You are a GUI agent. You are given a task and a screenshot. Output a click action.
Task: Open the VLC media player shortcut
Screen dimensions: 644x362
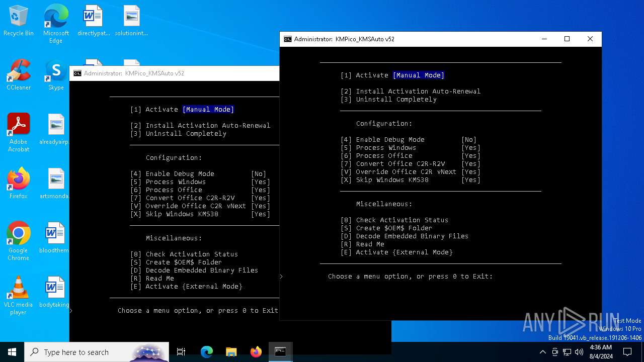[x=19, y=296]
